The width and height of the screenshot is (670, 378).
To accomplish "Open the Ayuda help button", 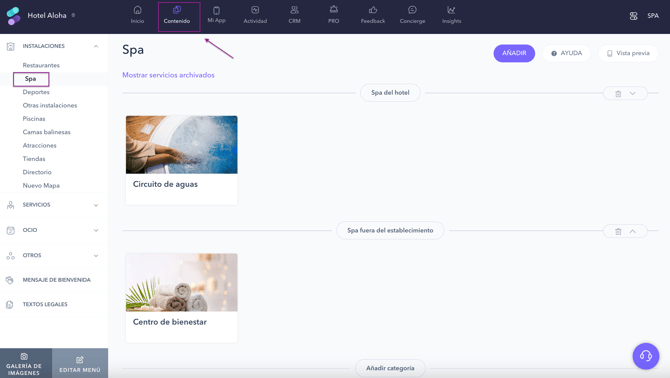I will pyautogui.click(x=567, y=53).
